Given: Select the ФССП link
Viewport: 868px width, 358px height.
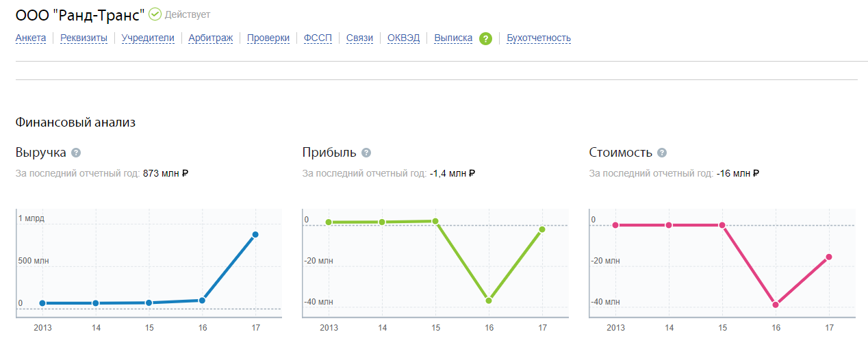Looking at the screenshot, I should point(318,38).
